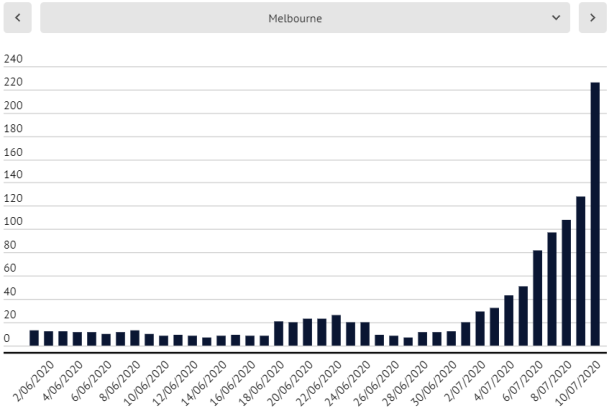Click the 18/06/2020 axis date label
609x411 pixels.
pyautogui.click(x=262, y=383)
